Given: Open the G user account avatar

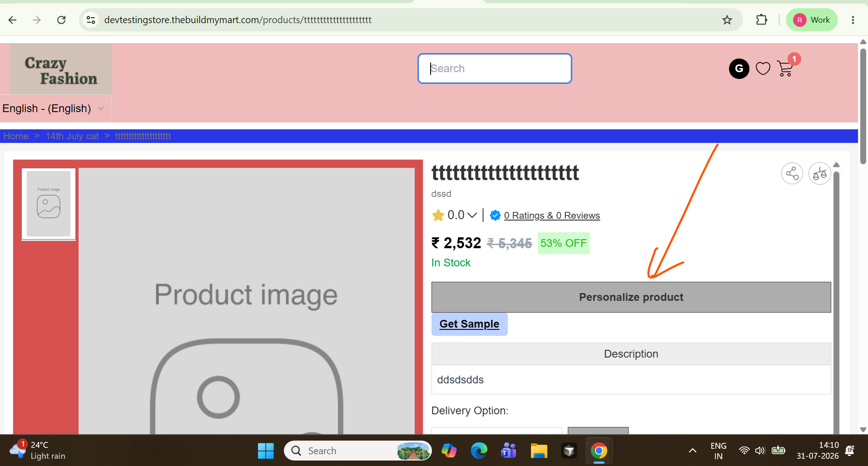Looking at the screenshot, I should [739, 69].
